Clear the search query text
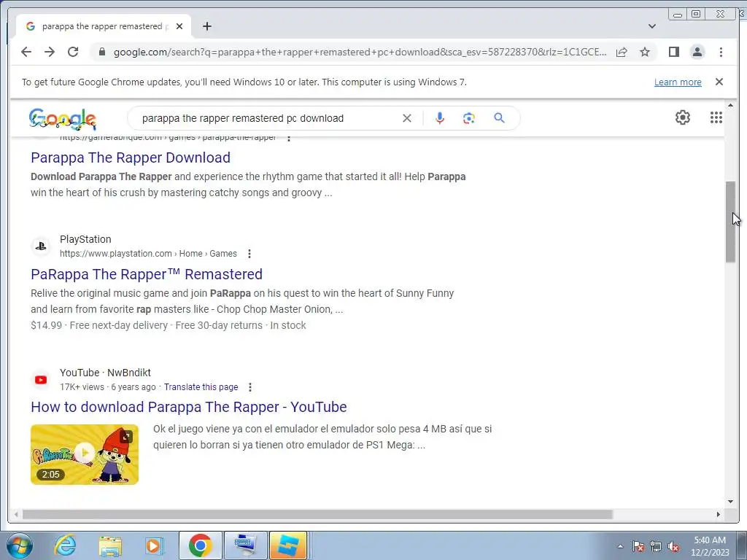The image size is (747, 560). [407, 118]
